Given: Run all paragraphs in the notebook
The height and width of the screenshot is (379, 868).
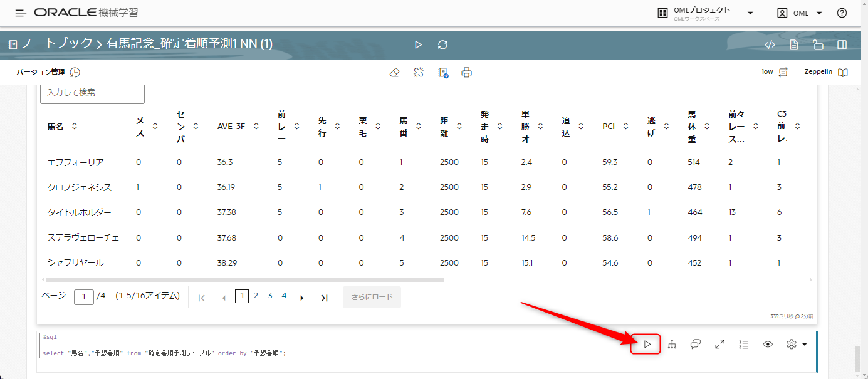Looking at the screenshot, I should click(418, 44).
